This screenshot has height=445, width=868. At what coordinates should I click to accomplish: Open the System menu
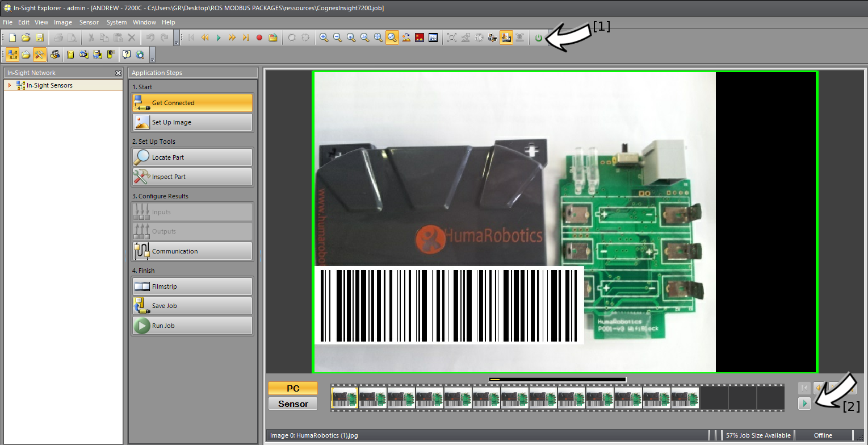click(116, 22)
